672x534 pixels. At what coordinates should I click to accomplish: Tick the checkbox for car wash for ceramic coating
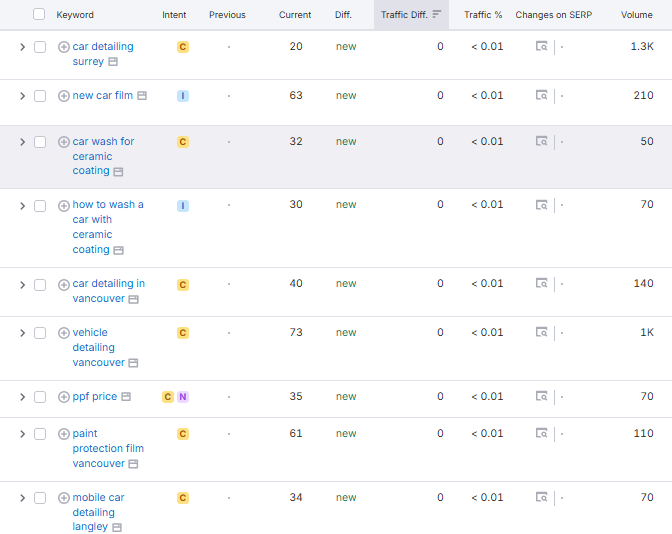point(40,142)
